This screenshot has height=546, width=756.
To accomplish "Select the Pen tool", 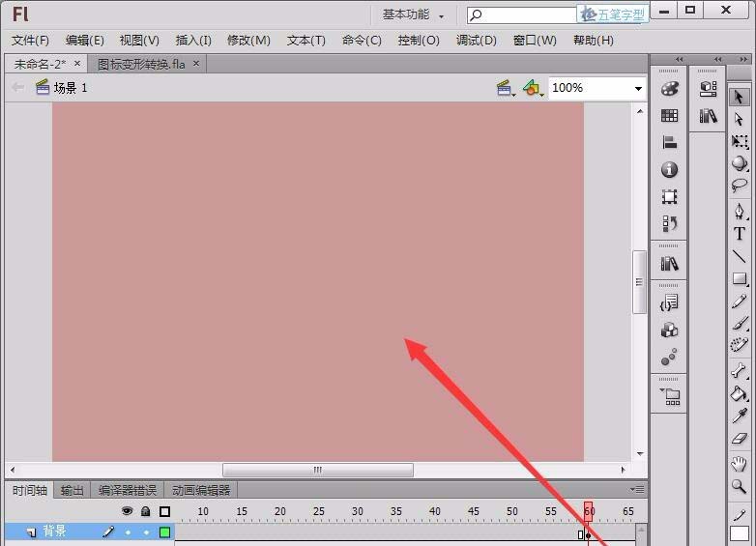I will pos(740,211).
